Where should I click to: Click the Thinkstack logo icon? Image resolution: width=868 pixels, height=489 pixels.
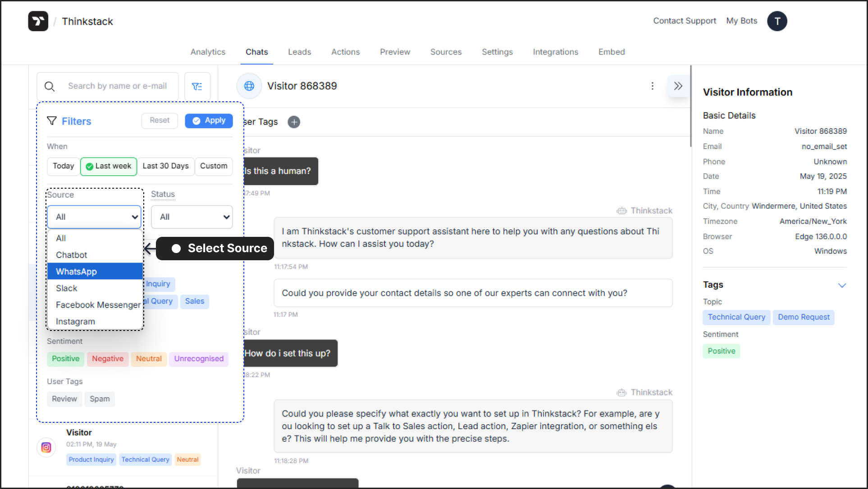pos(38,21)
